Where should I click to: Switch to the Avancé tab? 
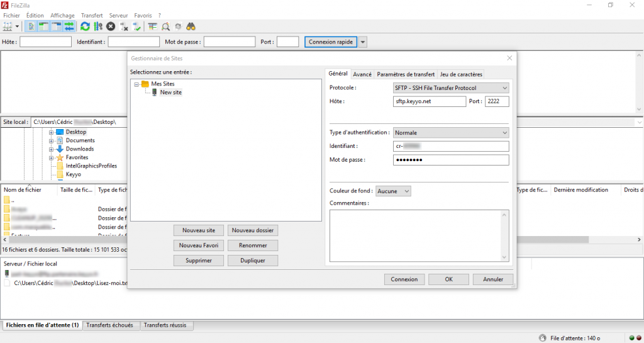362,74
